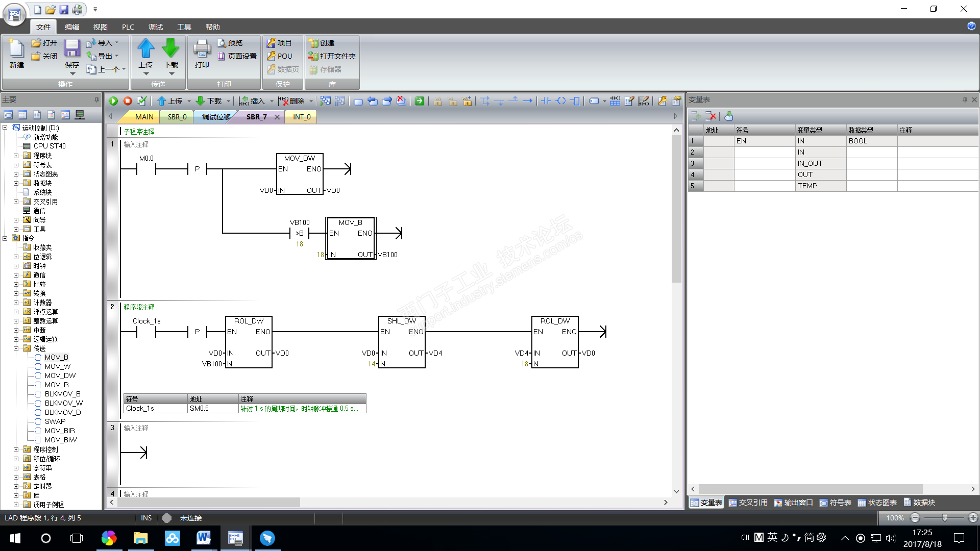Expand the 程序块 tree node
This screenshot has height=551, width=980.
(x=16, y=156)
